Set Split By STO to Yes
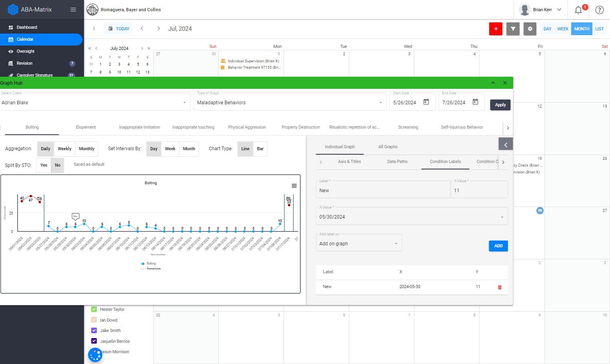Screen dimensions: 610x364 43,165
